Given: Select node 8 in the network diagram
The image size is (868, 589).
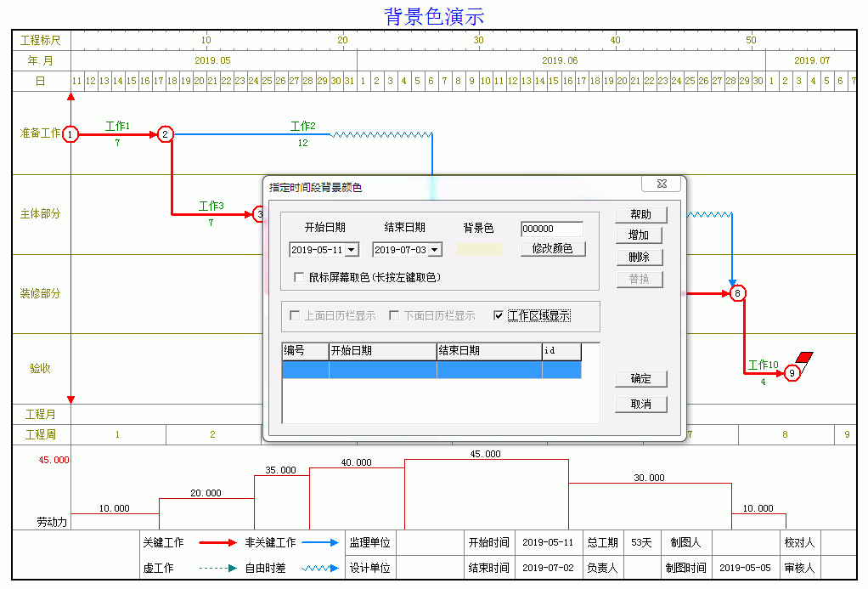Looking at the screenshot, I should coord(737,293).
